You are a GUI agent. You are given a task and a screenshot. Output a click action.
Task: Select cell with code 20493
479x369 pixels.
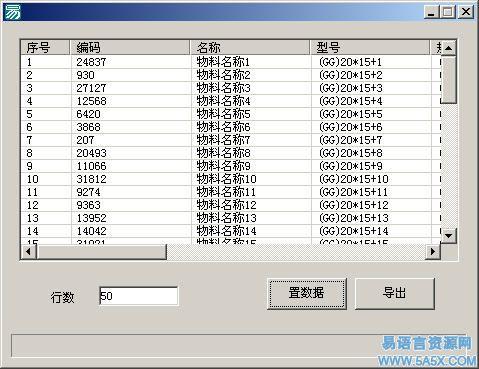(x=131, y=153)
